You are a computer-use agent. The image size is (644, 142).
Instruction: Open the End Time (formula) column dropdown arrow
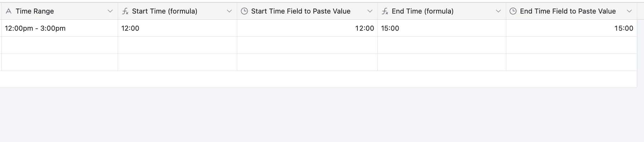pyautogui.click(x=498, y=11)
